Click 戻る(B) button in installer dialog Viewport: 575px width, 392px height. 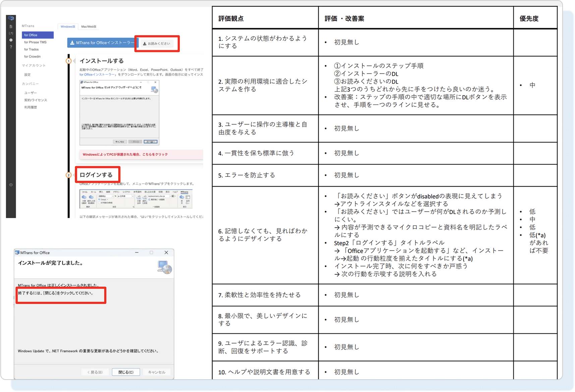coord(95,372)
